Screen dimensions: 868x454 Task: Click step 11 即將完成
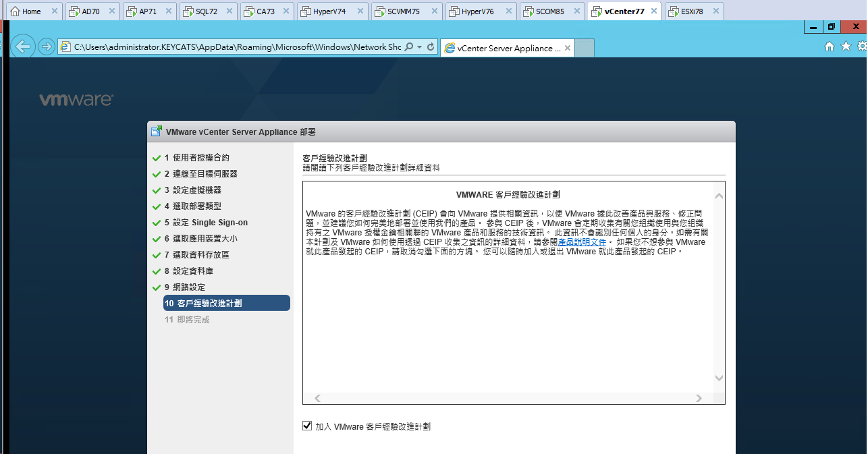coord(187,320)
